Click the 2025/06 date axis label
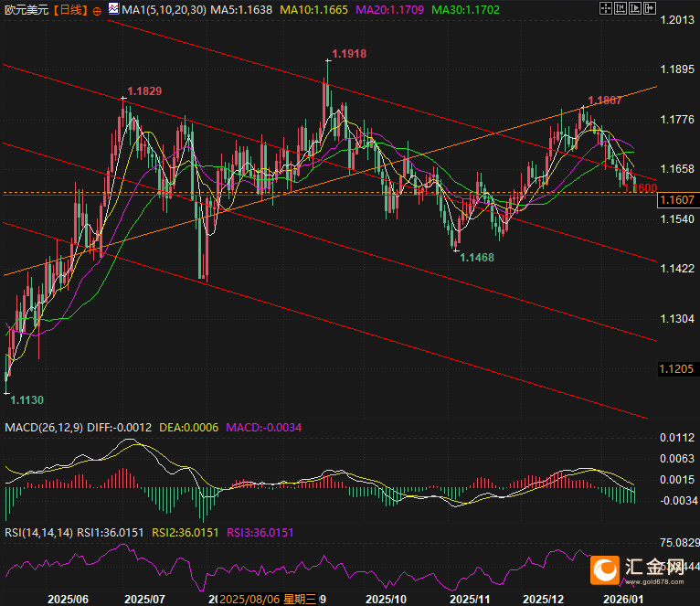Image resolution: width=700 pixels, height=606 pixels. pyautogui.click(x=68, y=599)
